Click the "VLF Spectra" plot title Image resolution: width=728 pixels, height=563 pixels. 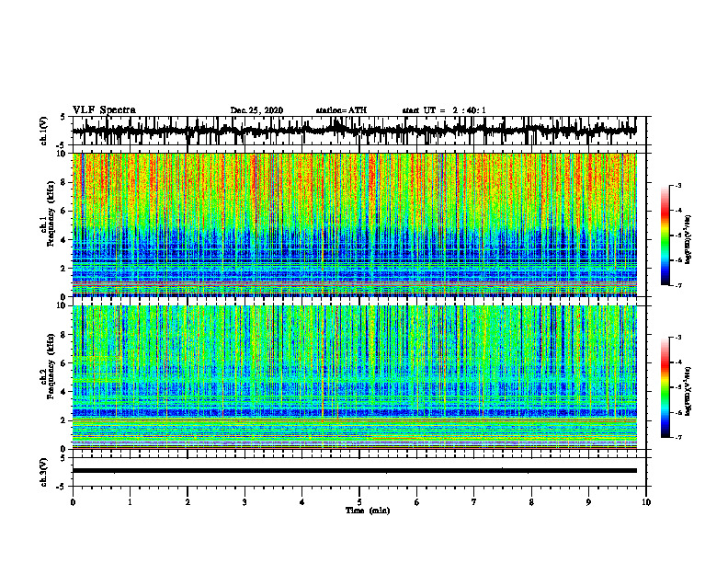(104, 110)
